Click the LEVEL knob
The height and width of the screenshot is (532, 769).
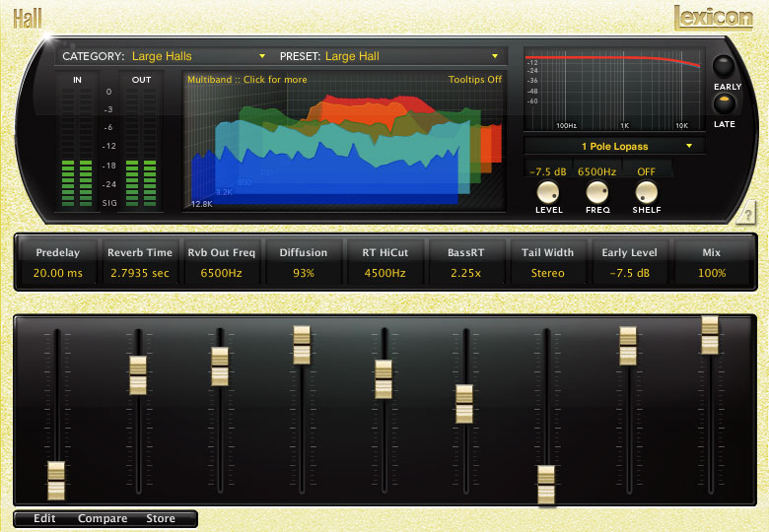pos(548,192)
